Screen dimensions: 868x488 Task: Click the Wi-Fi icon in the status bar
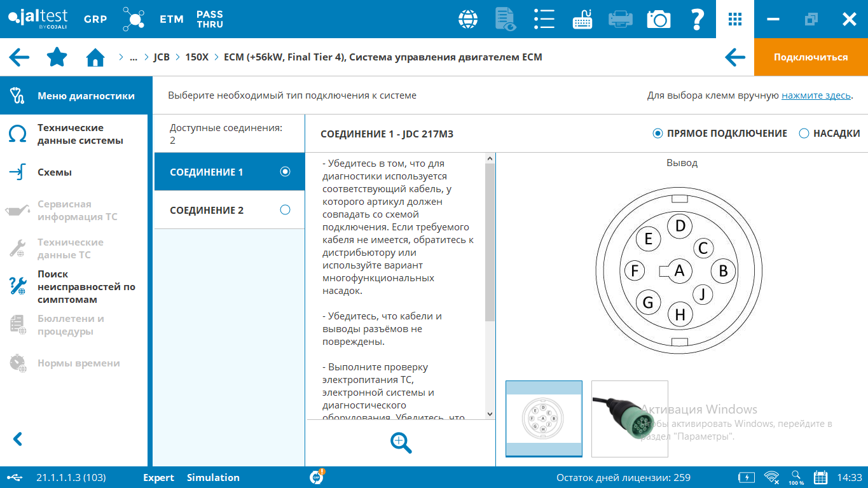[x=772, y=477]
